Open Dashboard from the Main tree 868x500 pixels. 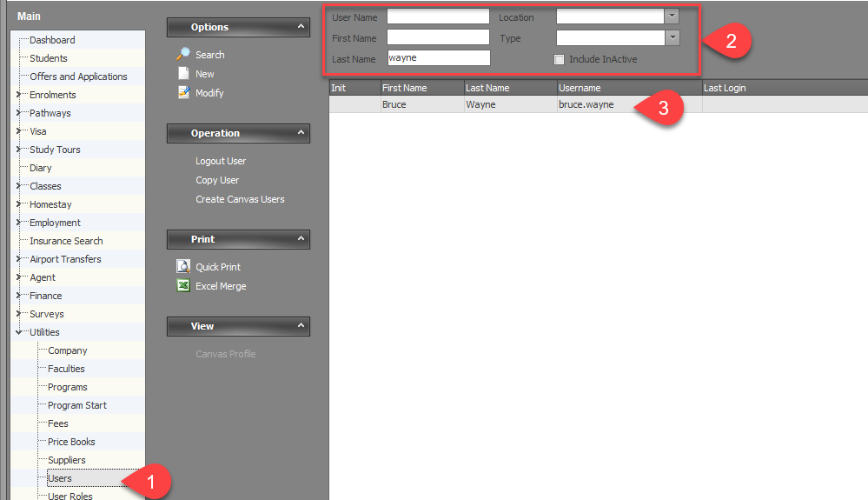point(52,40)
